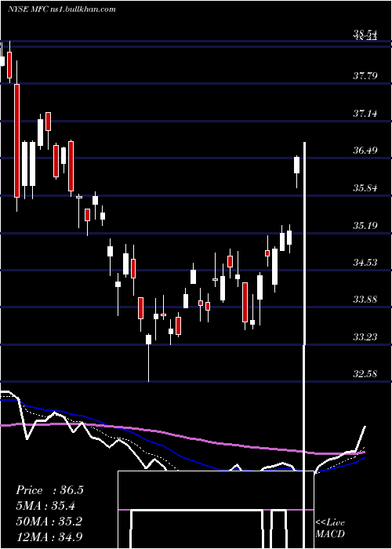Click the 35.84 price axis label
The height and width of the screenshot is (549, 392).
pos(365,188)
